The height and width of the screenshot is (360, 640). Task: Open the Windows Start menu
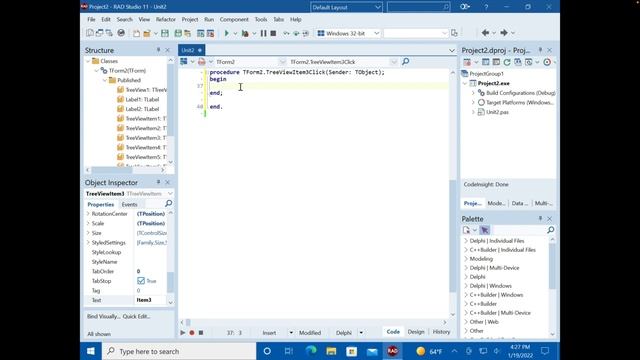(91, 351)
